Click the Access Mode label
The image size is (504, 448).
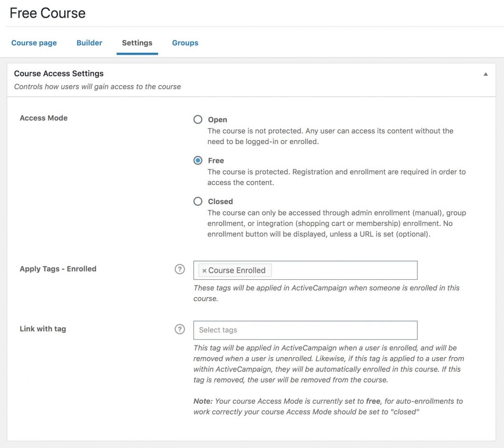[44, 118]
